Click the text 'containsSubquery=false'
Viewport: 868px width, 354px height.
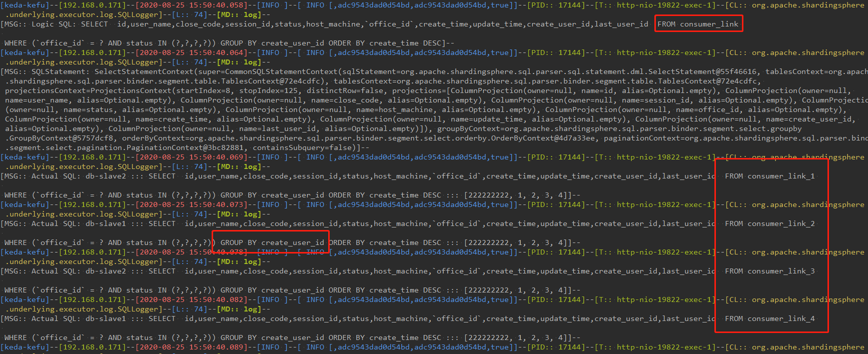click(x=302, y=147)
